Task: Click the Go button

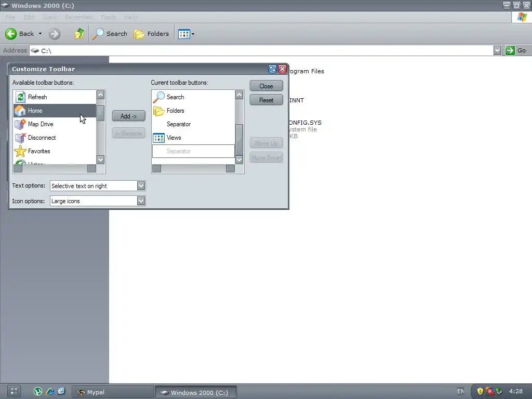Action: click(516, 50)
